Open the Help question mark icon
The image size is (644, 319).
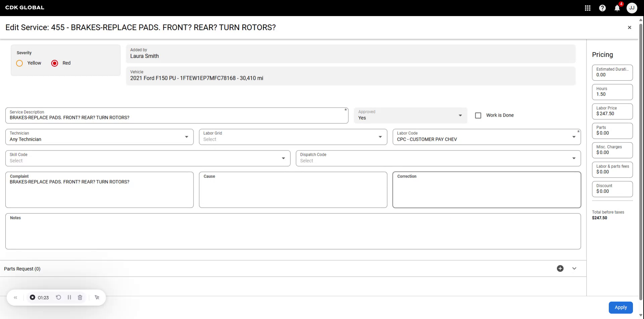(602, 8)
